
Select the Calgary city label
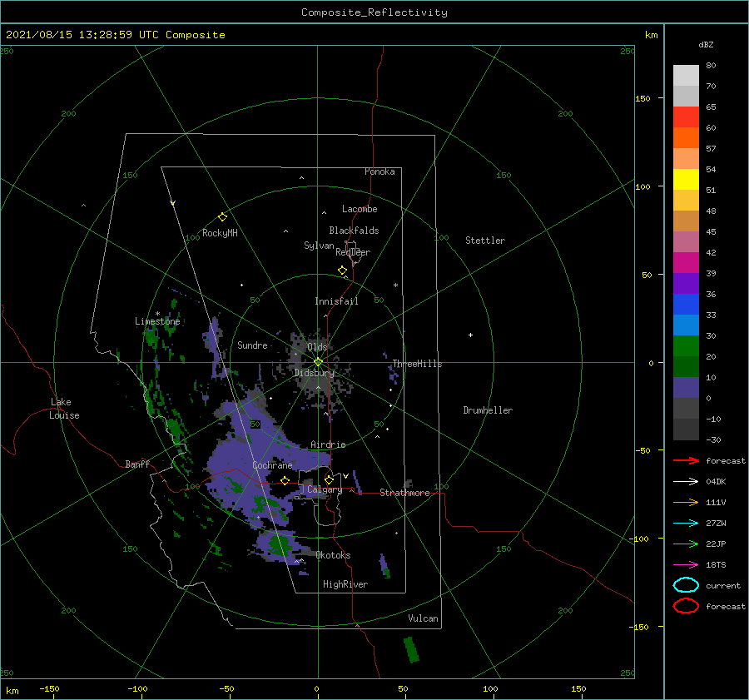tap(325, 489)
